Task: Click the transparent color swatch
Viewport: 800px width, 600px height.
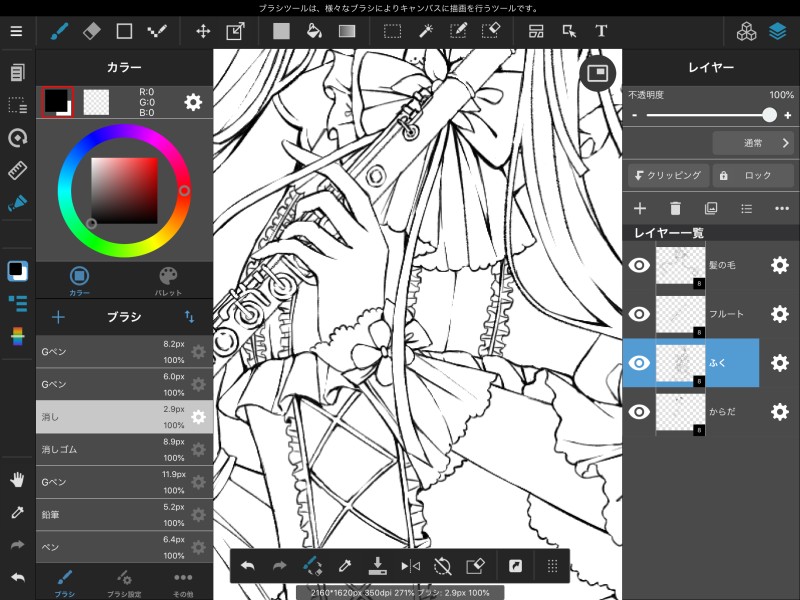Action: (96, 102)
